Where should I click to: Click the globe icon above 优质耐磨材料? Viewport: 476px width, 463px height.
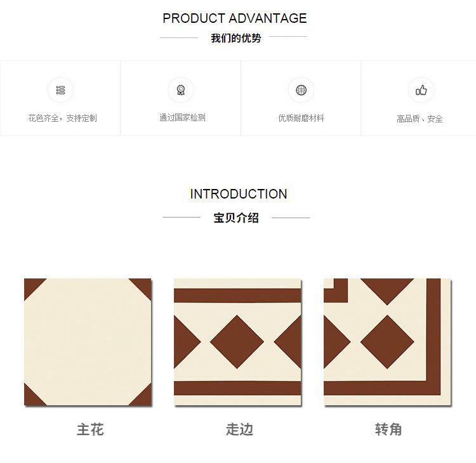coord(301,90)
